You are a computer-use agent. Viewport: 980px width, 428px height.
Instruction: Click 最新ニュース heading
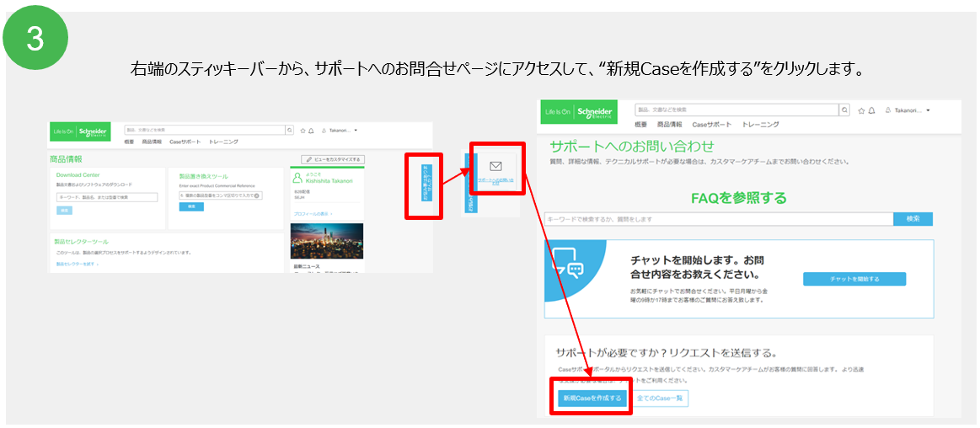[x=306, y=265]
